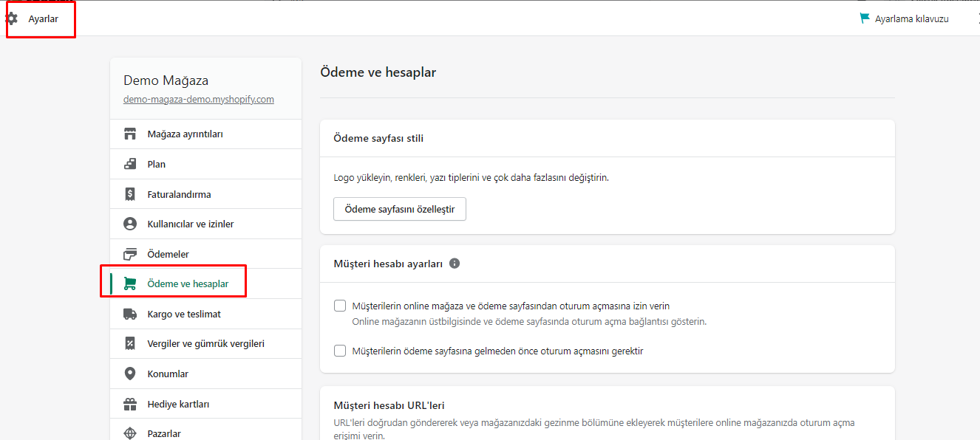Enable customer login on online store checkbox
The image size is (980, 440).
[x=340, y=306]
